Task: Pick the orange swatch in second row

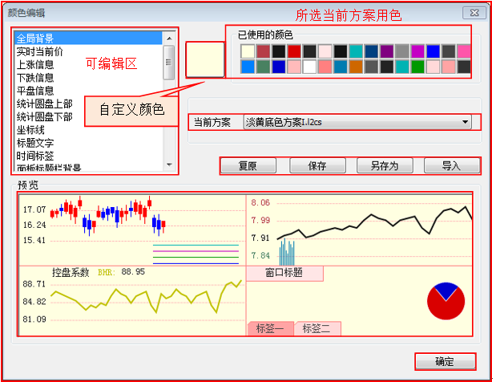Action: 356,67
